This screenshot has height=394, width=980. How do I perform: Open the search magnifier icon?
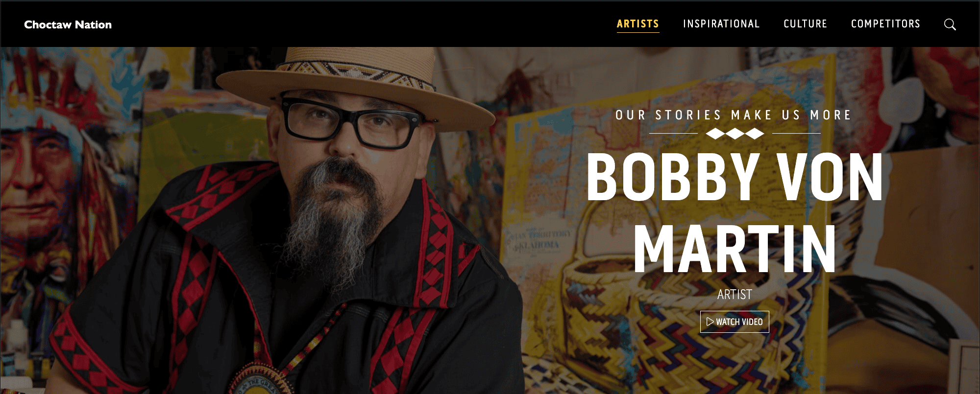(x=950, y=24)
